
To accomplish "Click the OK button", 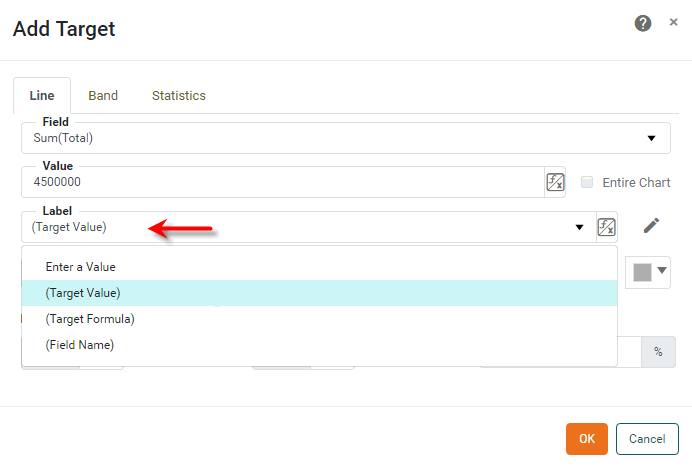I will pos(586,438).
